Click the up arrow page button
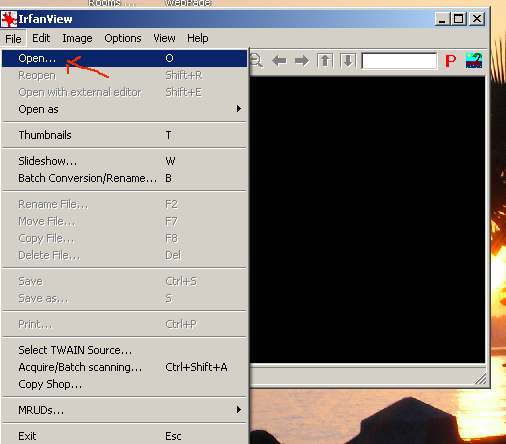Image resolution: width=506 pixels, height=444 pixels. click(325, 61)
